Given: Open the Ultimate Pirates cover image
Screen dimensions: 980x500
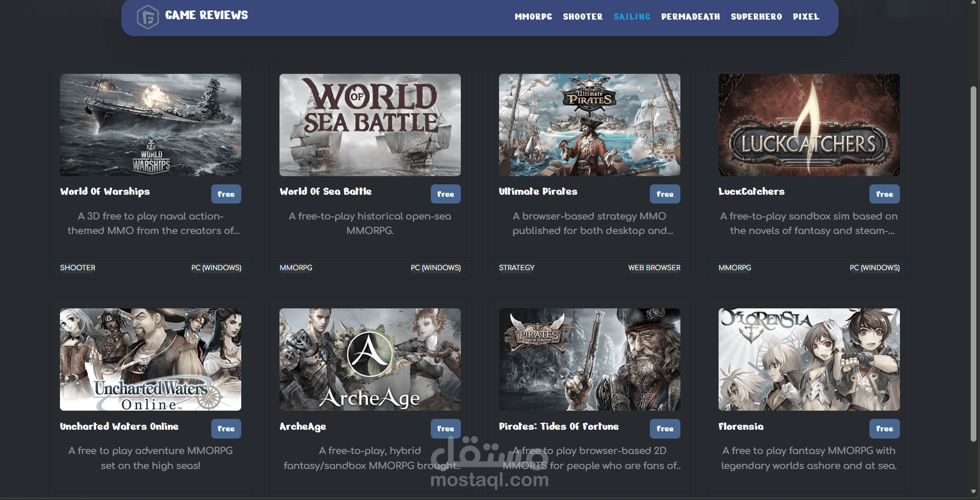Looking at the screenshot, I should pyautogui.click(x=589, y=125).
